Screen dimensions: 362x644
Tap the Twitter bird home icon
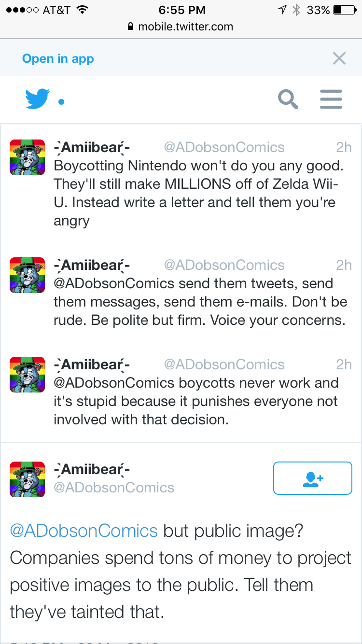(x=37, y=99)
